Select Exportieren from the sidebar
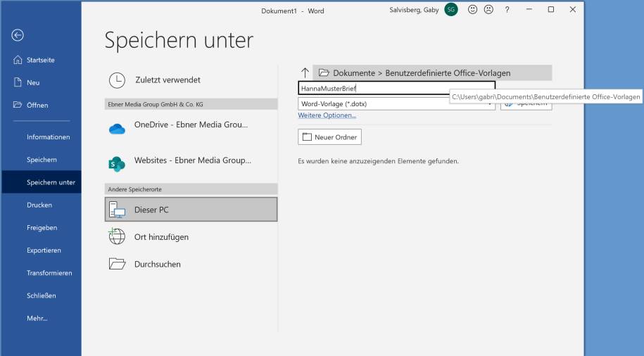This screenshot has width=644, height=356. click(44, 250)
